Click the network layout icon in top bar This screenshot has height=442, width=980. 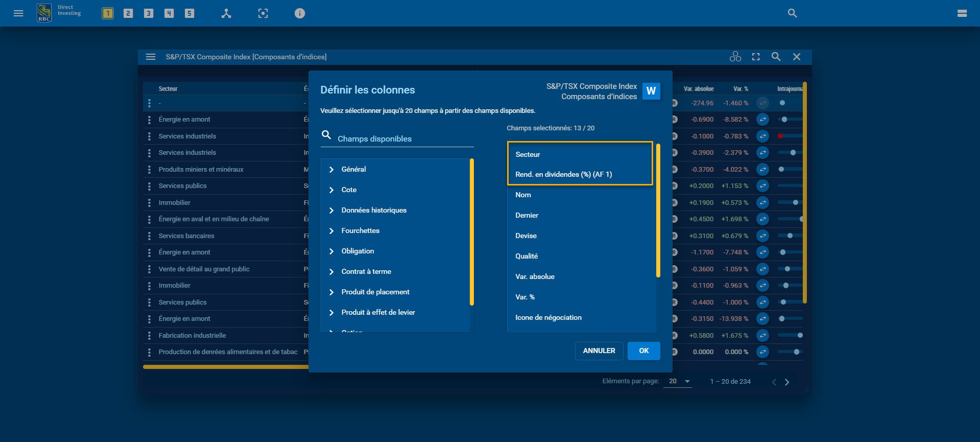click(226, 14)
